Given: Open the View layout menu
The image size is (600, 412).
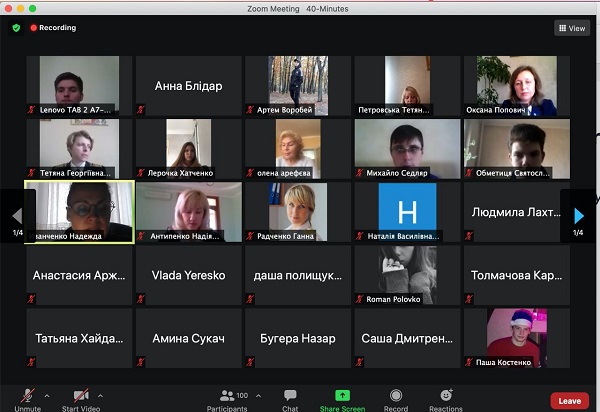Looking at the screenshot, I should [572, 28].
